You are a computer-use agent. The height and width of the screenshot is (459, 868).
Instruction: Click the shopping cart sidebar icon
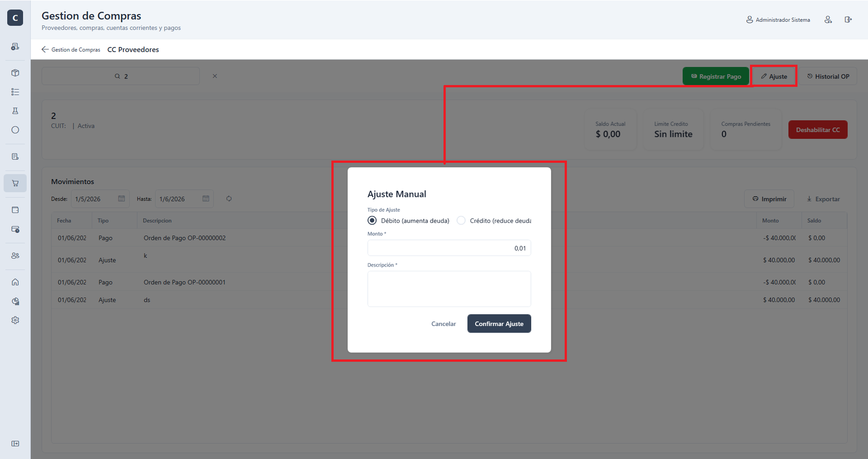click(x=15, y=183)
